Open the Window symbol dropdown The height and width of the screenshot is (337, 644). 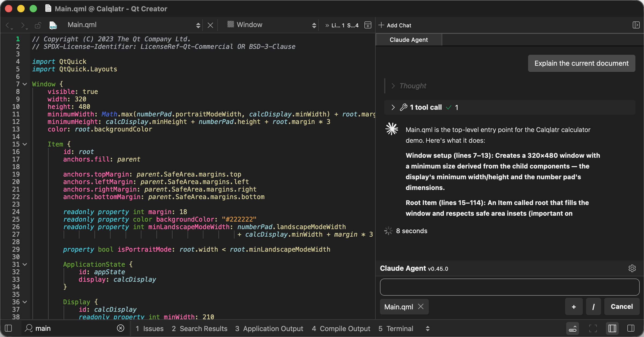272,25
